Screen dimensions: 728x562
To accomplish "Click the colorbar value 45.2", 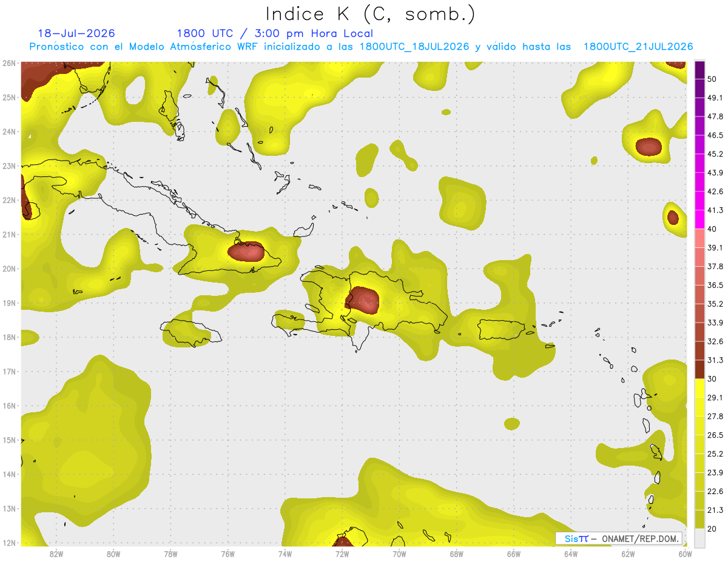I will coord(715,154).
